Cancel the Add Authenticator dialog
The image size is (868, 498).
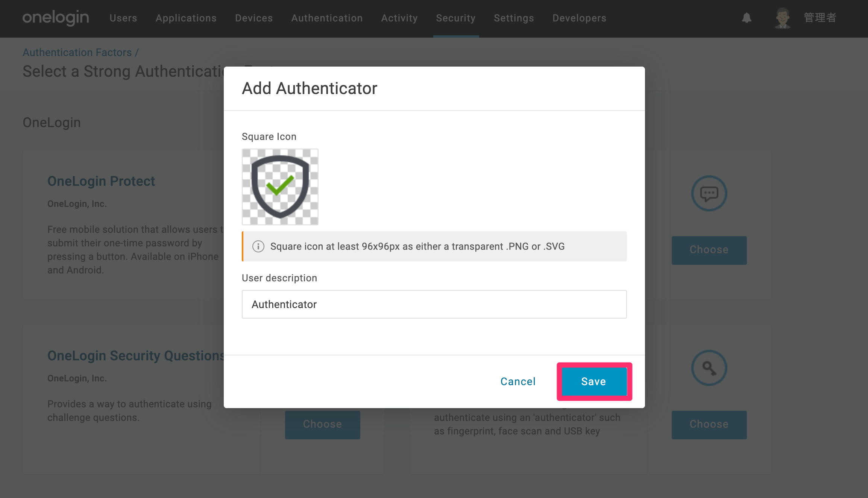pos(518,381)
